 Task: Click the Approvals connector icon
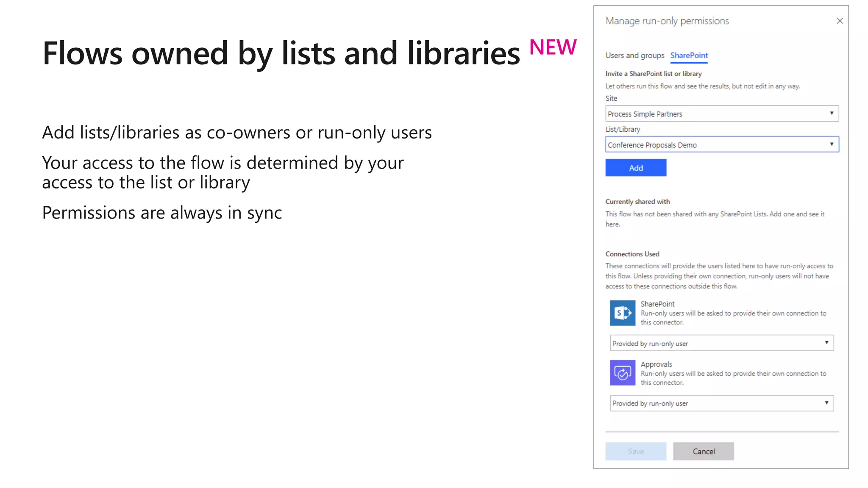622,373
